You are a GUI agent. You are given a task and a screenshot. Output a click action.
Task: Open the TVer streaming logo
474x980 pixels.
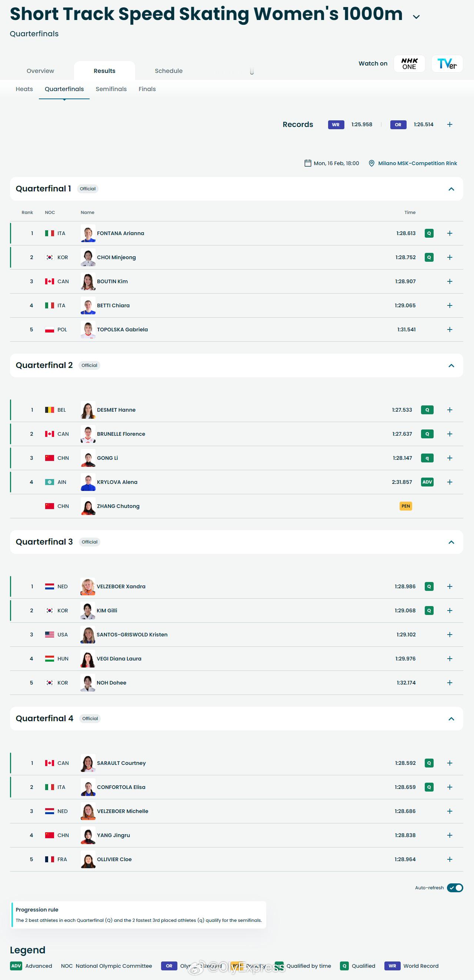pos(447,64)
